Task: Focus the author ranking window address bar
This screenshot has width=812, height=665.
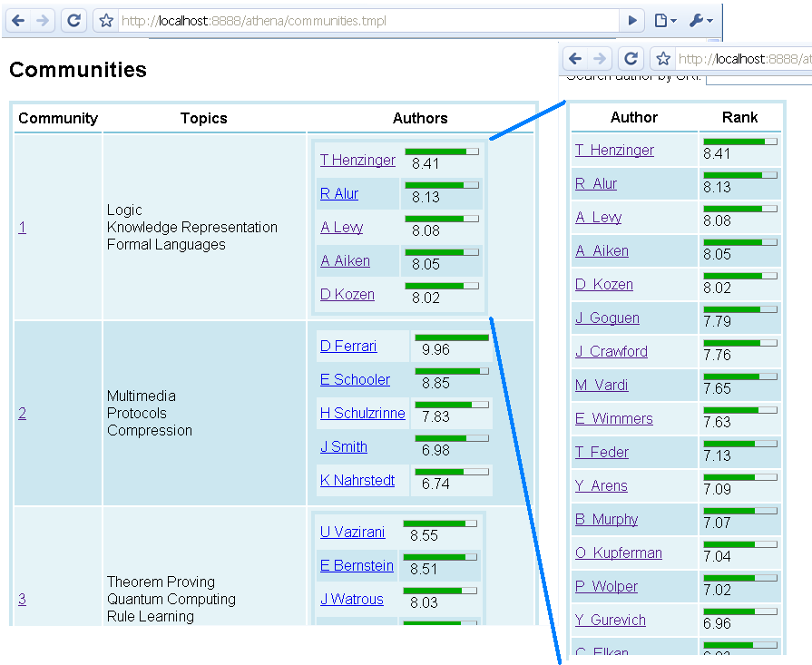Action: coord(744,59)
